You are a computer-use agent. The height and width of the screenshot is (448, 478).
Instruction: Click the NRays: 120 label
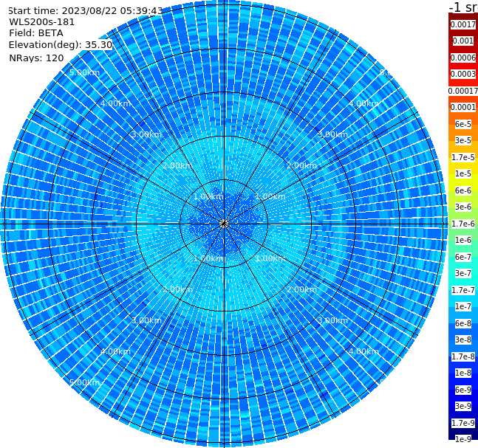(x=36, y=58)
